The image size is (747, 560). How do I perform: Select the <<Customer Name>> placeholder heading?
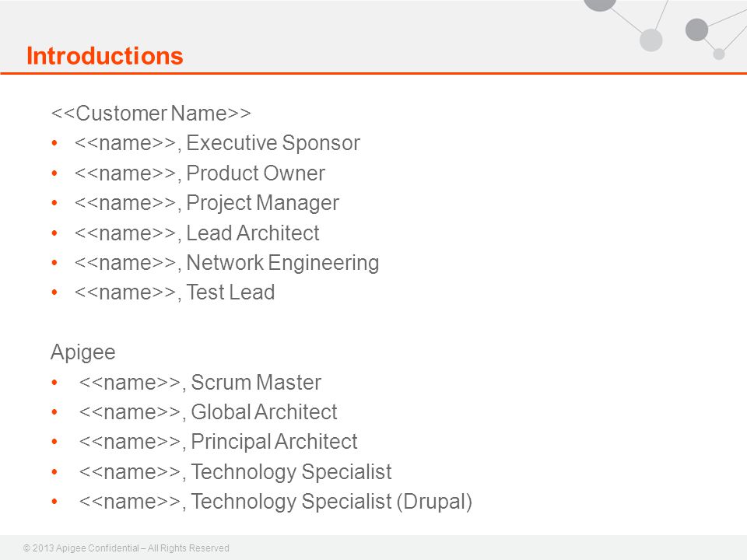[151, 114]
